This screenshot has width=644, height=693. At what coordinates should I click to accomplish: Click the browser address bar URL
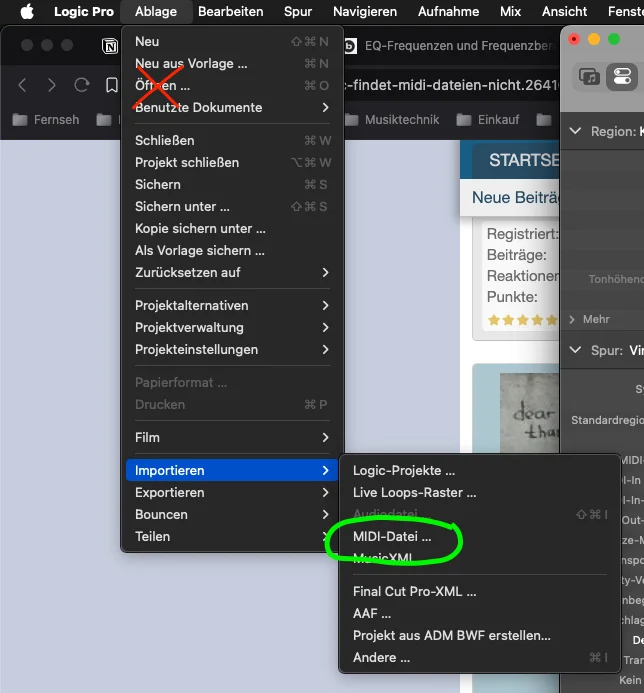click(451, 85)
